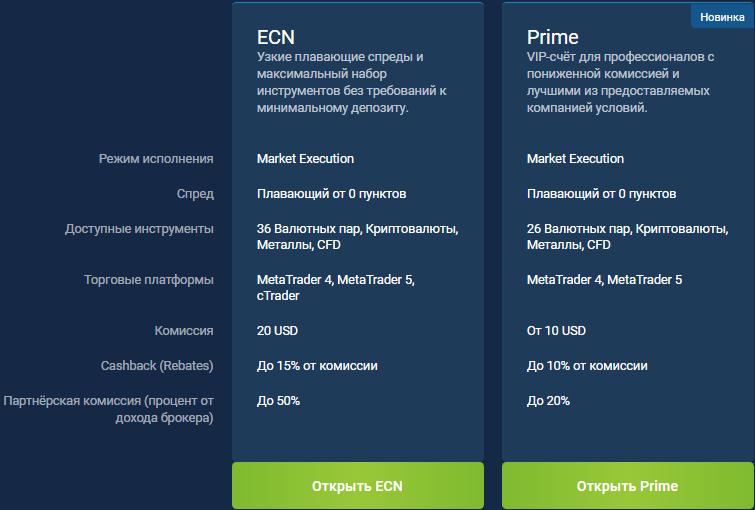
Task: Click the "Торговые платформы" row label
Action: (149, 280)
